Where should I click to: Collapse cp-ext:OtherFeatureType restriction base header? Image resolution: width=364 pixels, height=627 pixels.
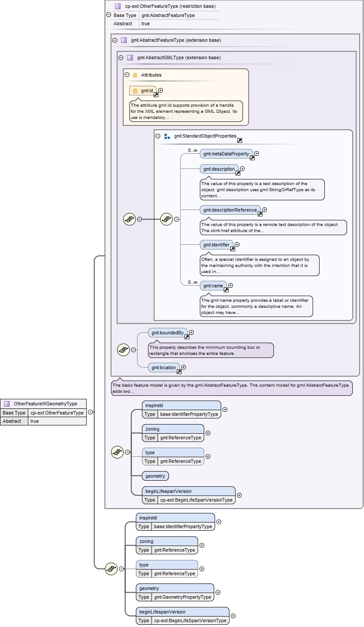tap(108, 15)
